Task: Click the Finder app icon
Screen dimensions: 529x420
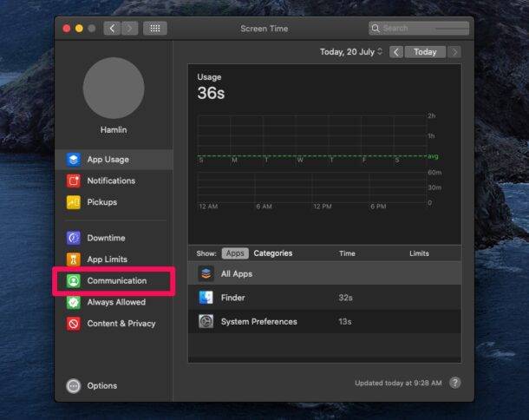Action: pos(206,298)
